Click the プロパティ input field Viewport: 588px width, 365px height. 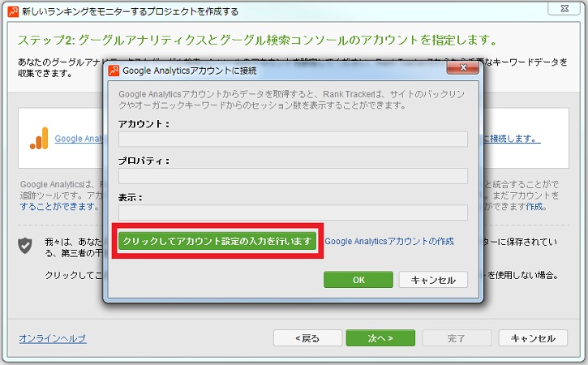click(293, 175)
